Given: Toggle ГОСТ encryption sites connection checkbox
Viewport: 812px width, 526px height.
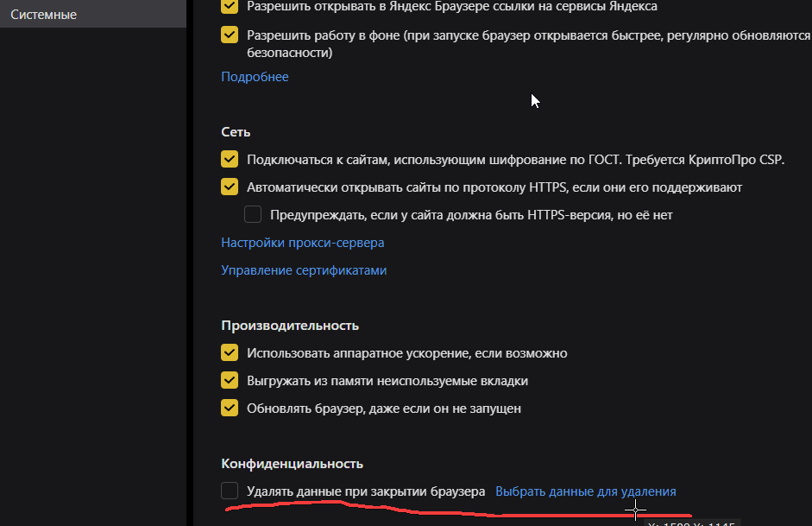Looking at the screenshot, I should 230,159.
